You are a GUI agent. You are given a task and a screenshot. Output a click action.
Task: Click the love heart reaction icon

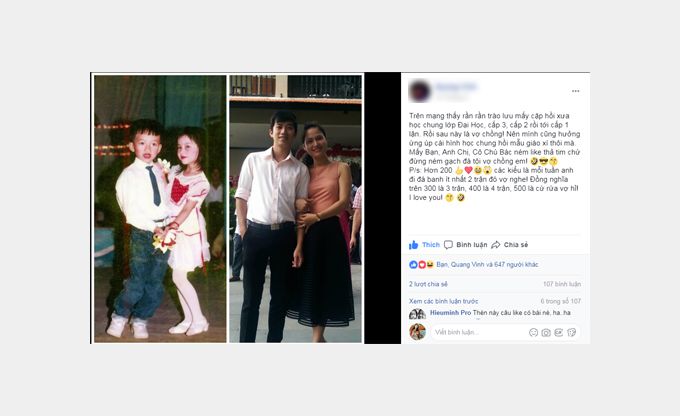(422, 264)
